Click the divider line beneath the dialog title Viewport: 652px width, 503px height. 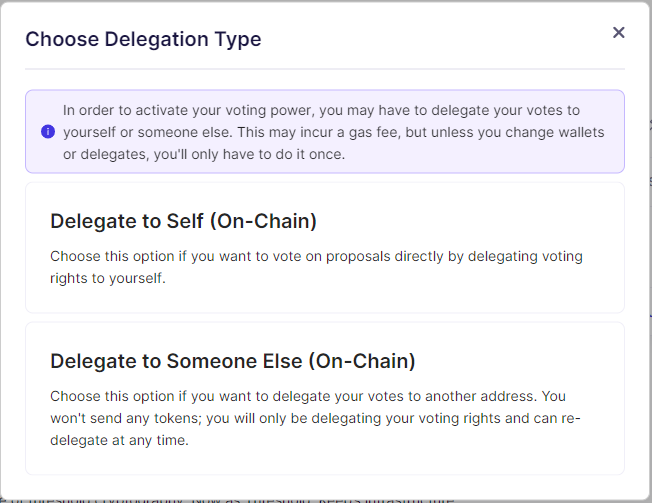(325, 69)
